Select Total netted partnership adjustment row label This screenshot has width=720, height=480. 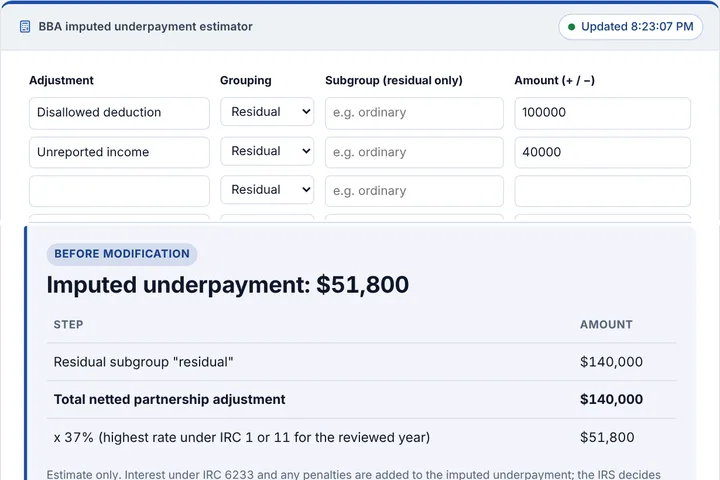(169, 400)
